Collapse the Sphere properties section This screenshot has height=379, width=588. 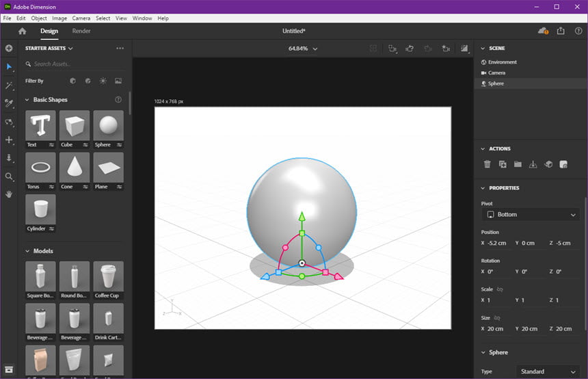coord(483,352)
